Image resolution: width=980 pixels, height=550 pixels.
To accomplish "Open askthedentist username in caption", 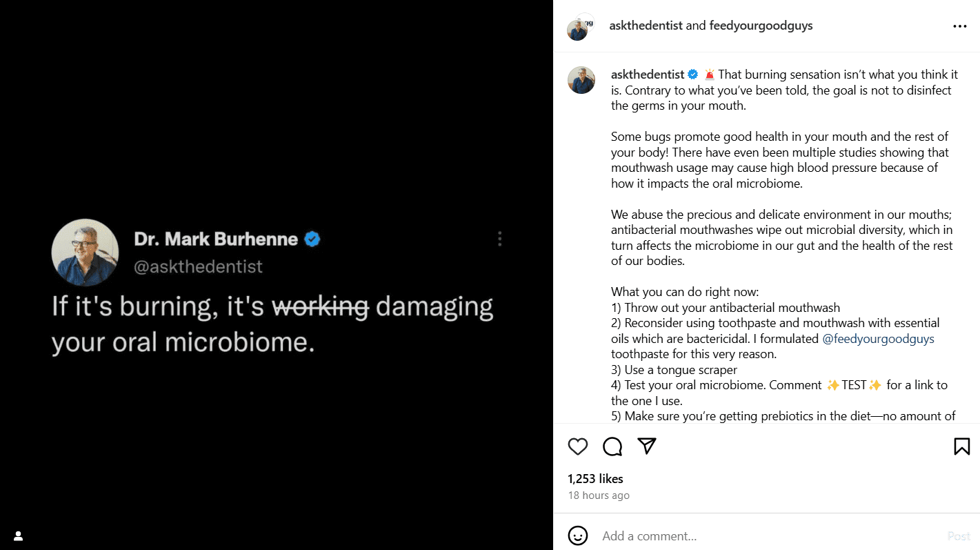I will click(647, 75).
